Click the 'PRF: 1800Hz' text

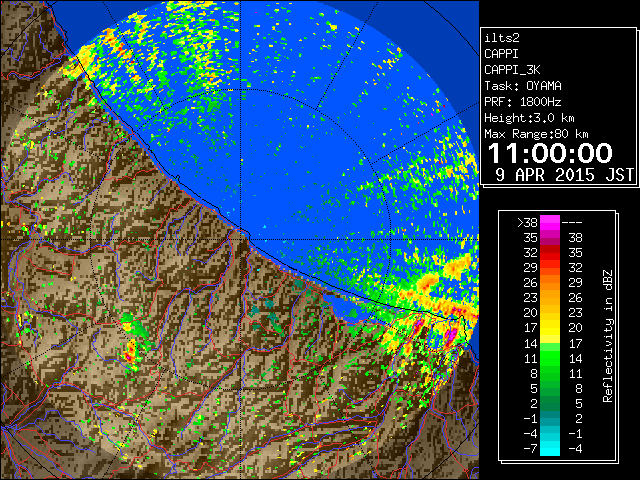pos(523,102)
